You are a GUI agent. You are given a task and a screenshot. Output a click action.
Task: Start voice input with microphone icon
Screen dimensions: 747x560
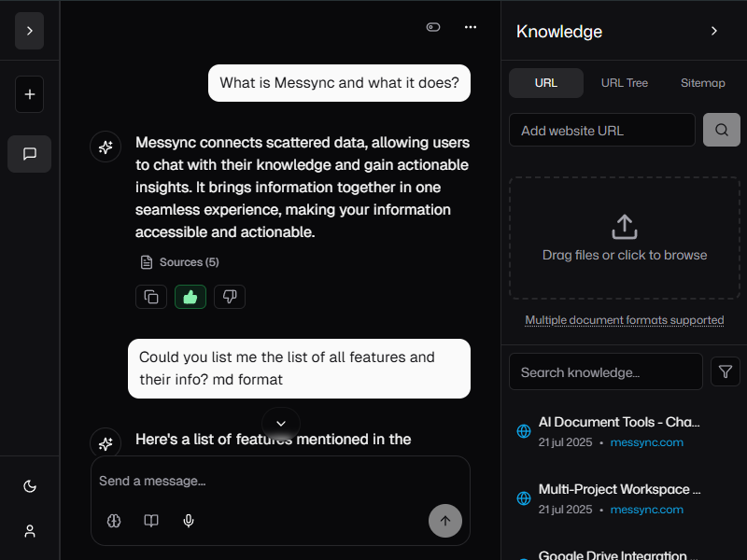[189, 521]
